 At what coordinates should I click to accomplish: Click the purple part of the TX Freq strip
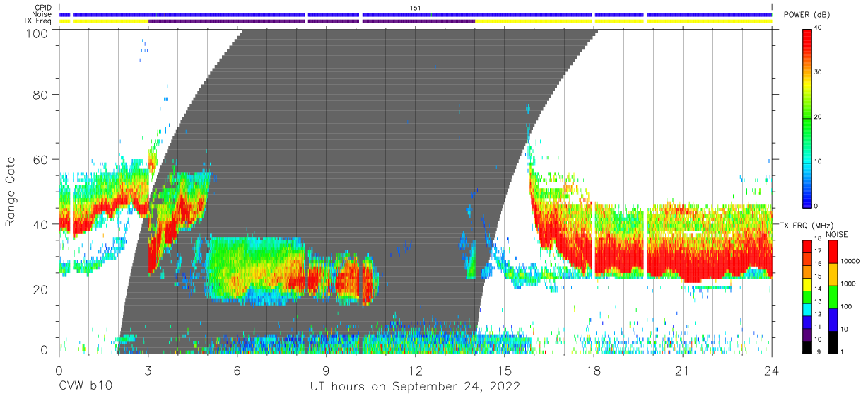(311, 21)
